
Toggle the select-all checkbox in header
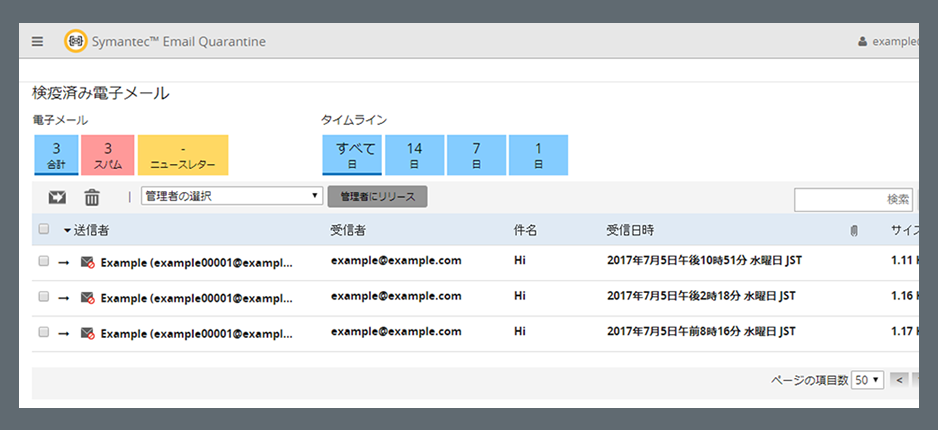click(44, 228)
